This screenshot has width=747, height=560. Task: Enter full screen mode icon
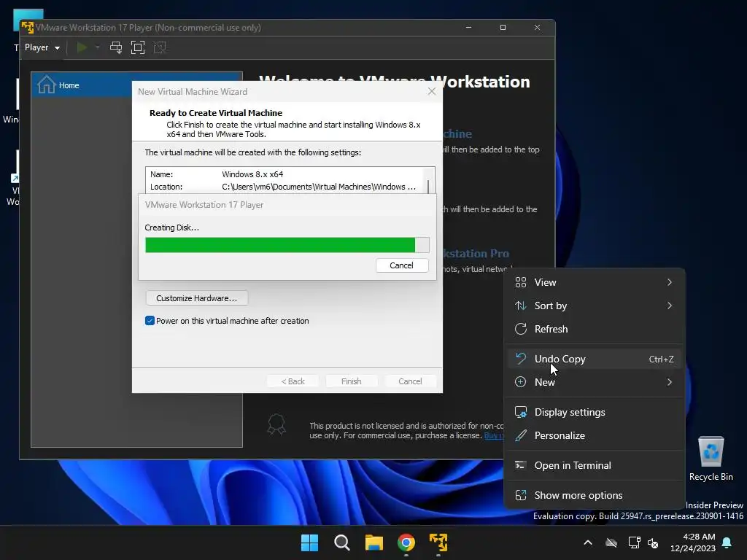click(138, 47)
